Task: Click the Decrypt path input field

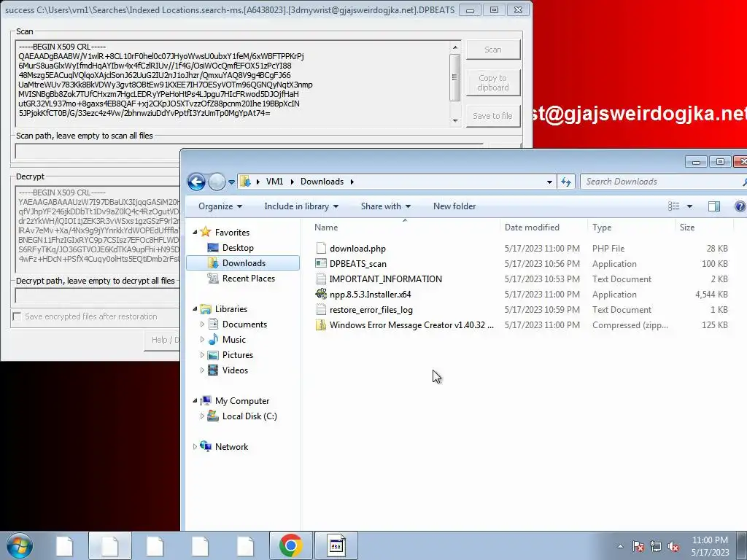Action: tap(98, 296)
